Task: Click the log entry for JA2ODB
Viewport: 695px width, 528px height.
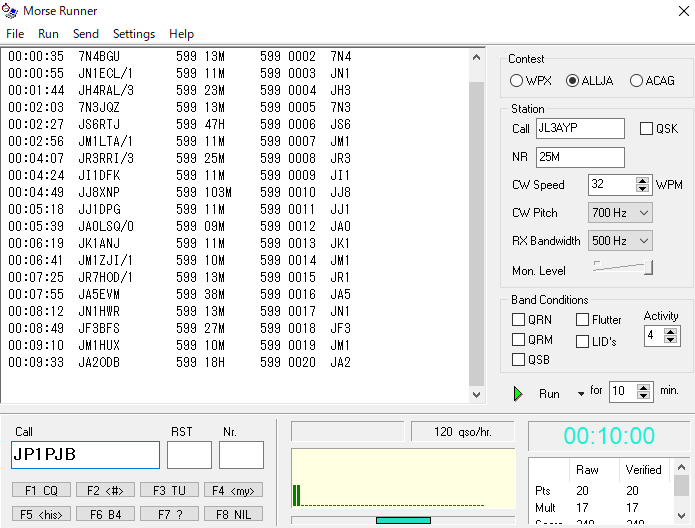Action: [x=98, y=363]
